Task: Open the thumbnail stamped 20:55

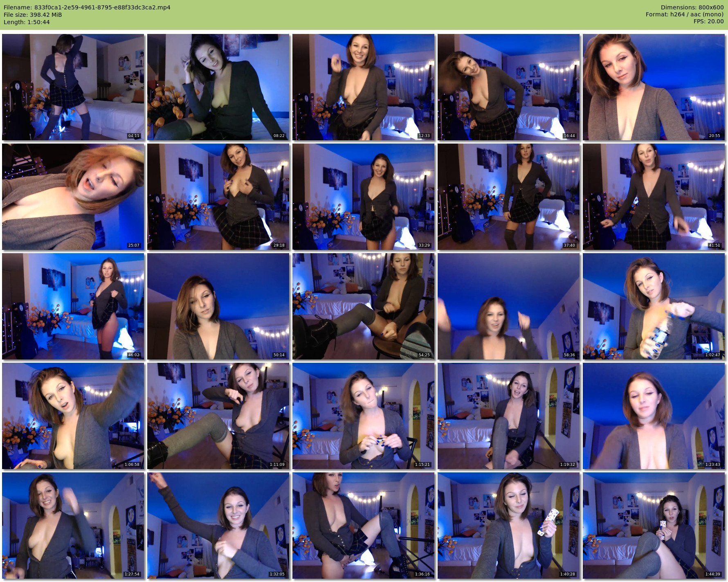Action: coord(654,87)
